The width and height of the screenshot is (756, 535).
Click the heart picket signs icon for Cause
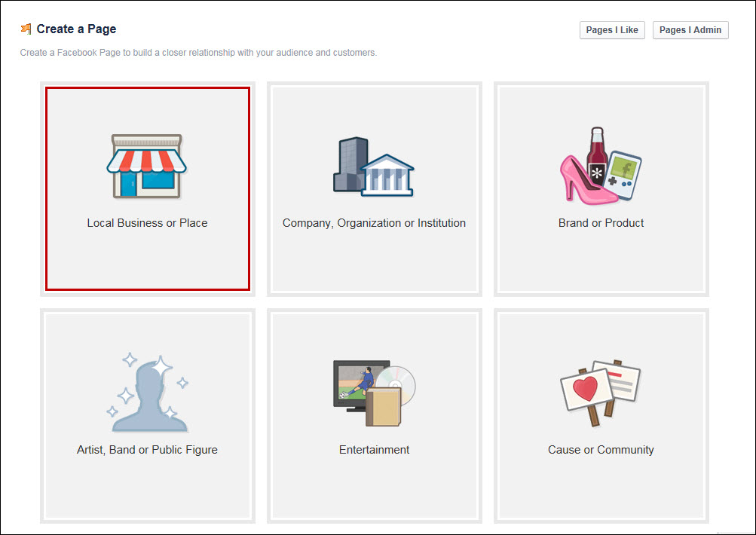point(600,393)
